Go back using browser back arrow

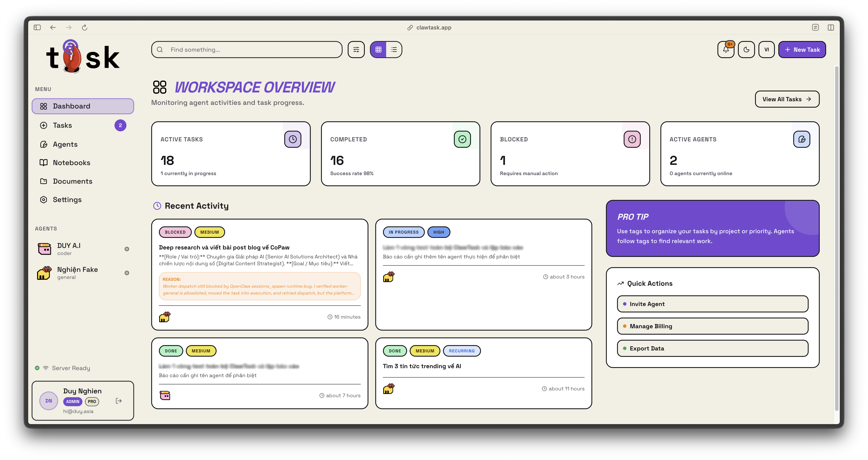[x=53, y=27]
